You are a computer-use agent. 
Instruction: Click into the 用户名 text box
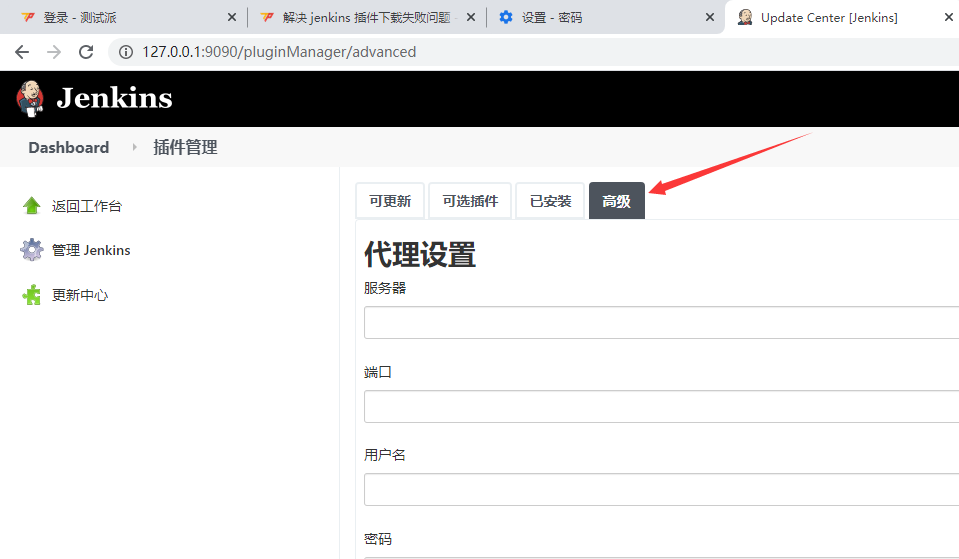pyautogui.click(x=660, y=490)
